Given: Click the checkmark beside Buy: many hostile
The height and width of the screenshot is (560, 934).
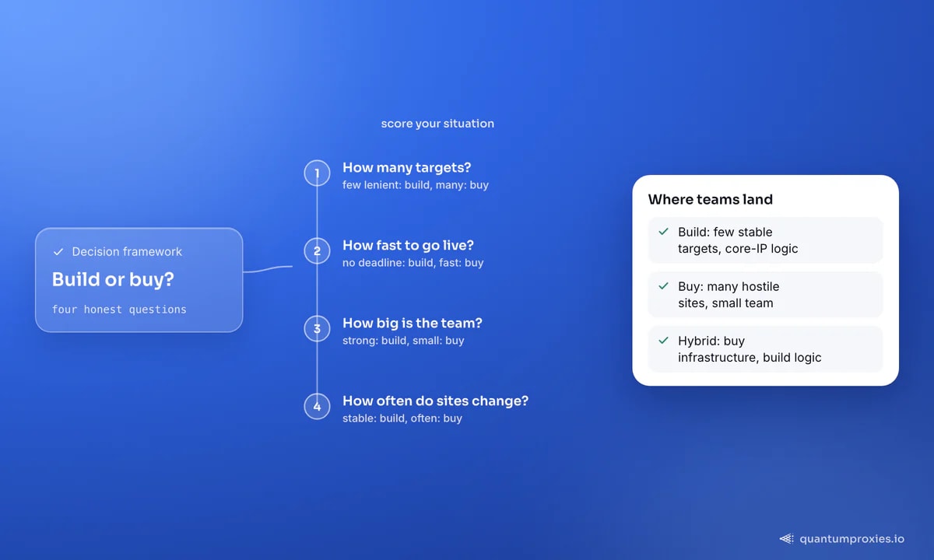Looking at the screenshot, I should pos(664,286).
